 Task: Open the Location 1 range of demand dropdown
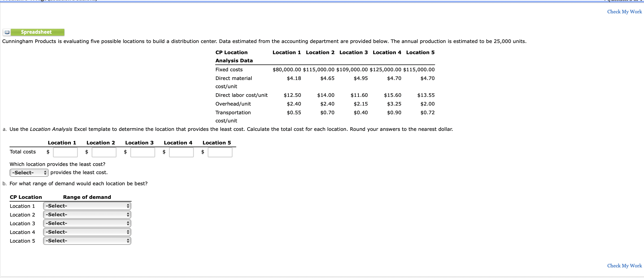87,206
